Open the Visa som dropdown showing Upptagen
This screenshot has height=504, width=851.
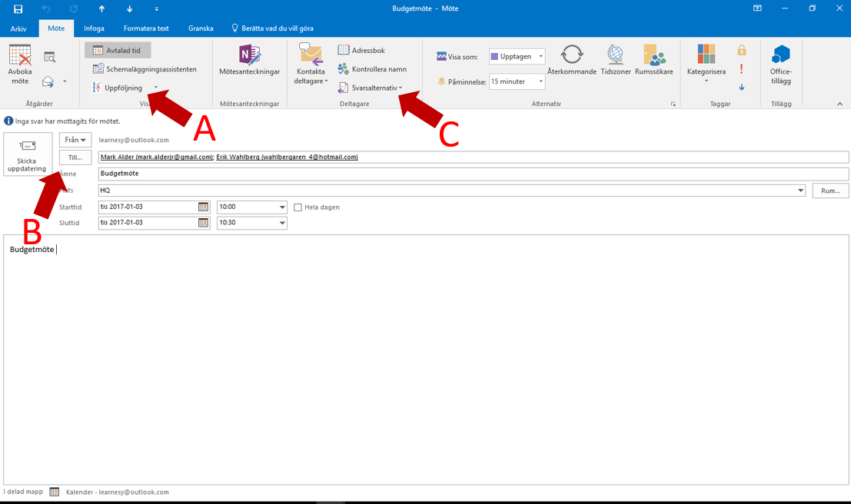[x=517, y=56]
